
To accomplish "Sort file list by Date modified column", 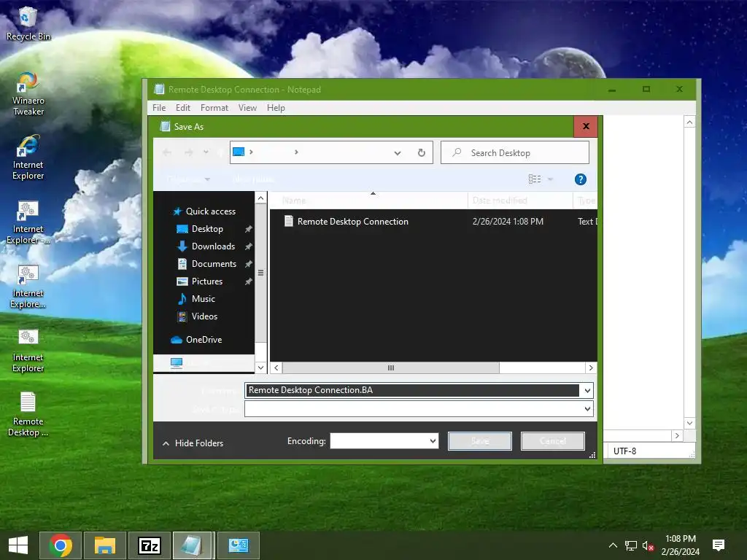I will pyautogui.click(x=520, y=201).
